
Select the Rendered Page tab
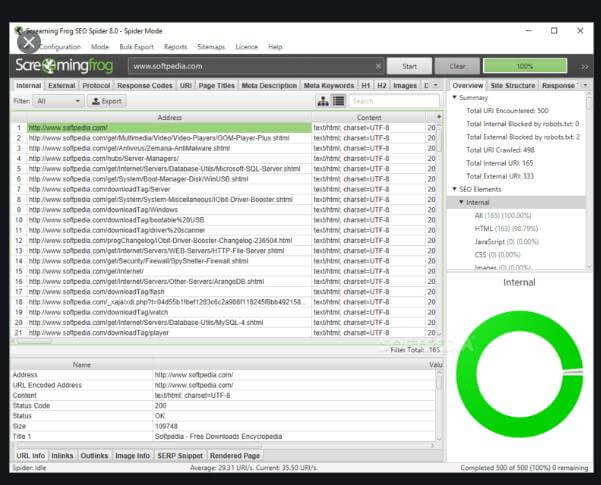click(235, 455)
